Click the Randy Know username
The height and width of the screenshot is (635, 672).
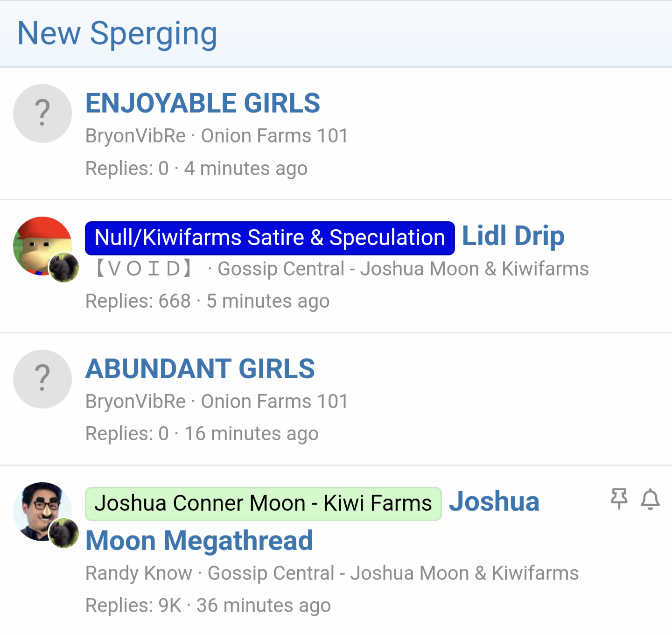pos(139,573)
